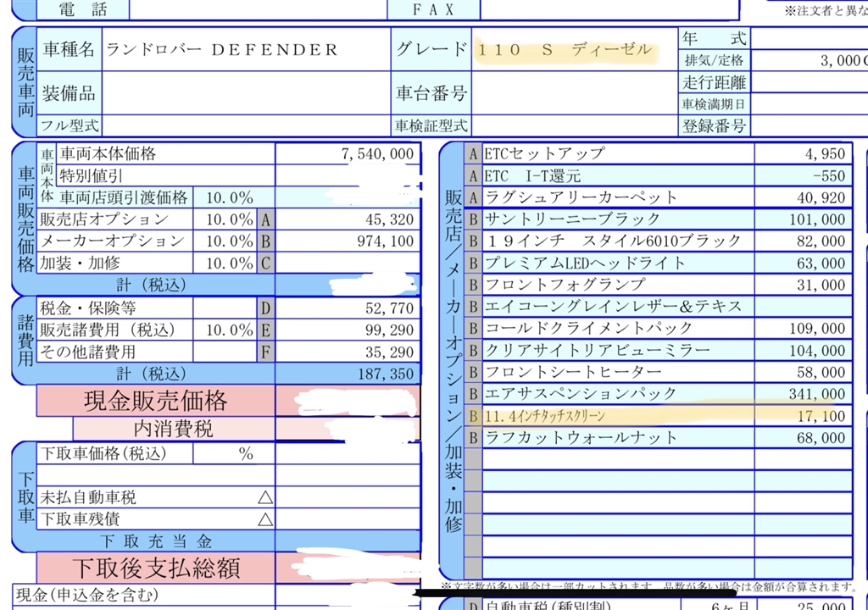Screen dimensions: 868x610
Task: Click the 車検満期日 field label
Action: point(714,104)
